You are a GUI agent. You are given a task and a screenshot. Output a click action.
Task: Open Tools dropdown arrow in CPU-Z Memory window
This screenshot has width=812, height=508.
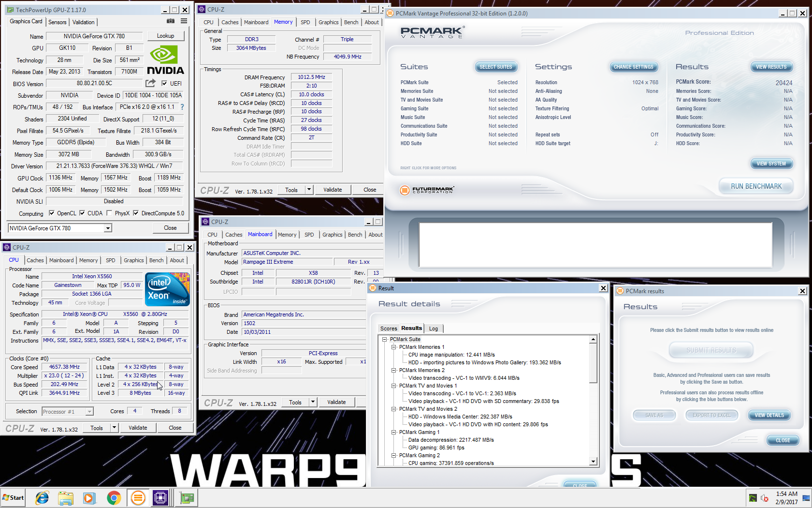(x=309, y=190)
